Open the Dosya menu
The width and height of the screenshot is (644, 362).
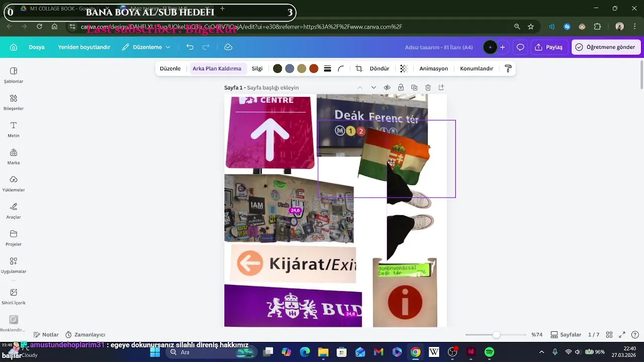click(x=37, y=47)
